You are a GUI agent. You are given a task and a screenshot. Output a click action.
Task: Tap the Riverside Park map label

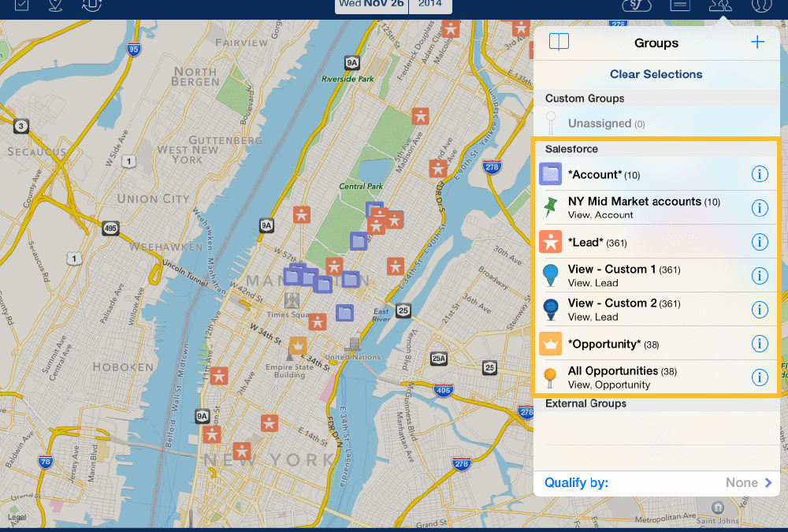(348, 79)
